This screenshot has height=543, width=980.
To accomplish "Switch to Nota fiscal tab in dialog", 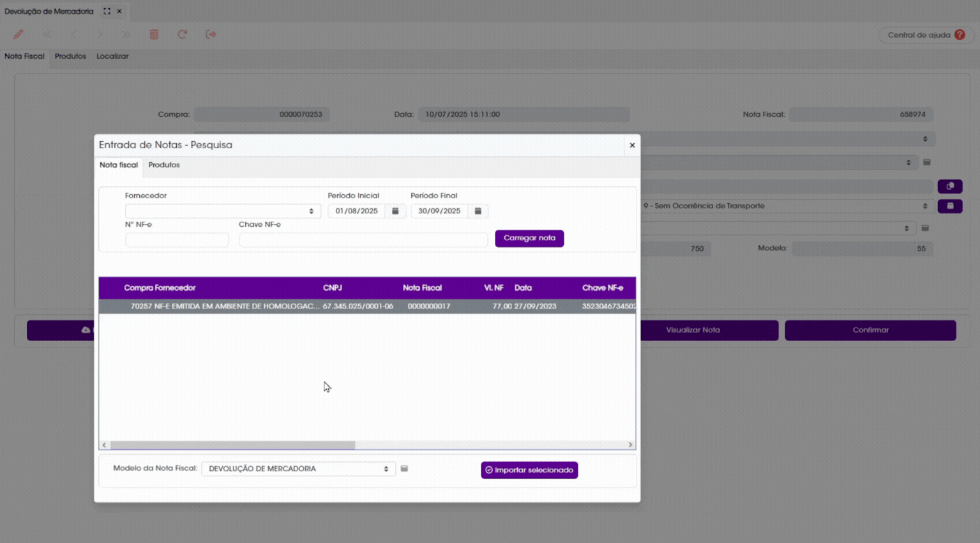I will point(119,165).
